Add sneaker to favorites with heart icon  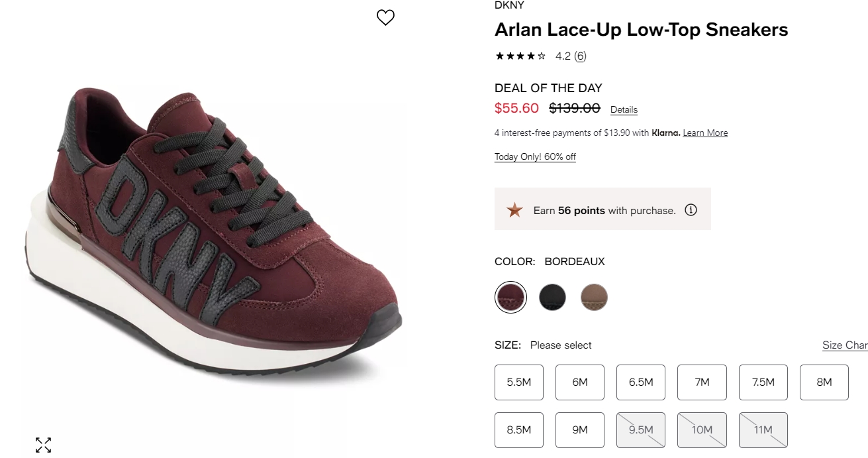point(385,18)
